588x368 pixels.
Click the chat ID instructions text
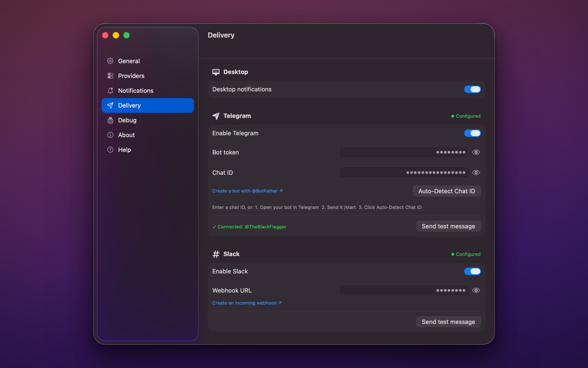(x=317, y=207)
